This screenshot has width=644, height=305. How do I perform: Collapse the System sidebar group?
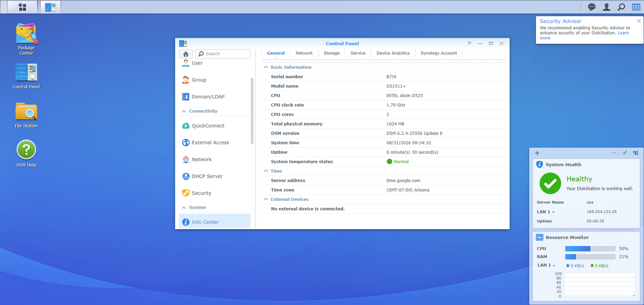(x=184, y=207)
